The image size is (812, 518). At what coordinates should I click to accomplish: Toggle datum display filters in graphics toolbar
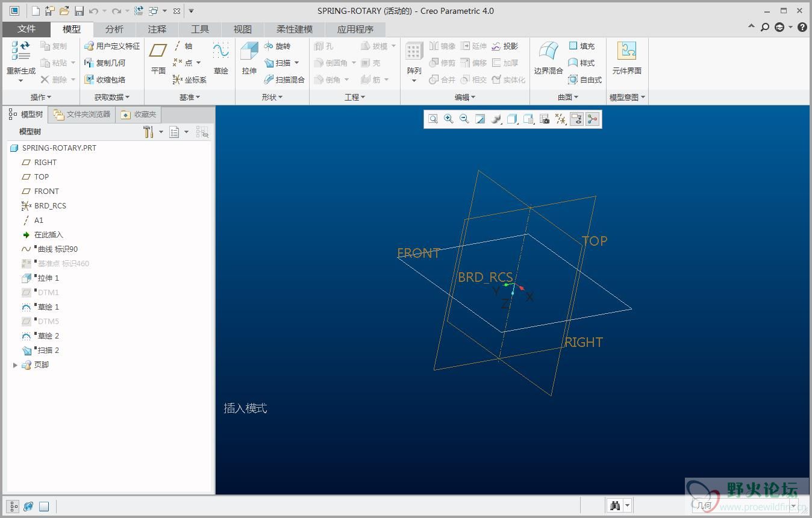(561, 119)
